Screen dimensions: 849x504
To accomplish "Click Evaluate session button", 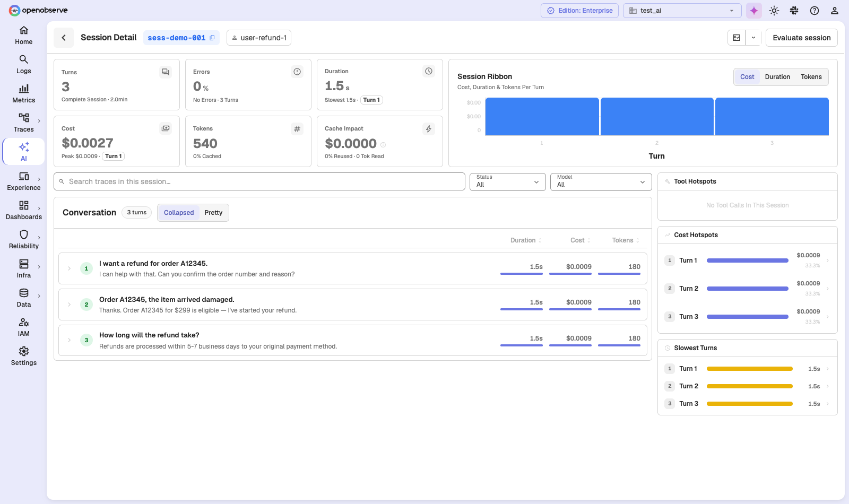I will [802, 38].
